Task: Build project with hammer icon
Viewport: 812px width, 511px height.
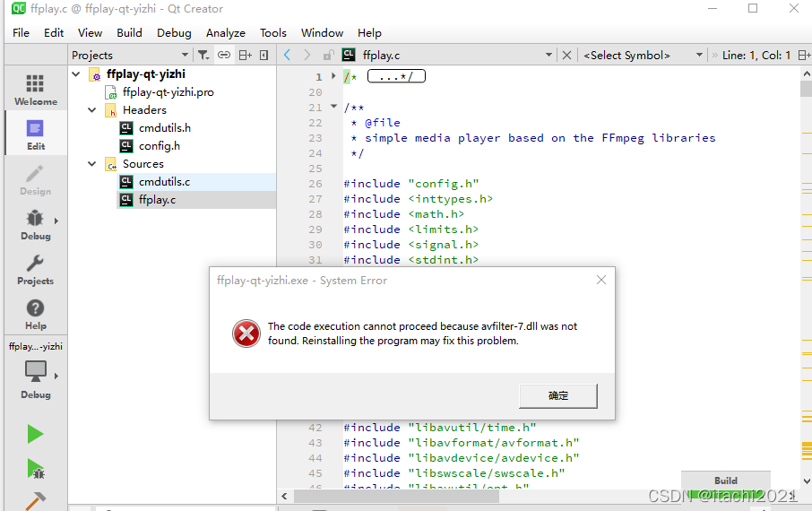Action: click(x=35, y=500)
